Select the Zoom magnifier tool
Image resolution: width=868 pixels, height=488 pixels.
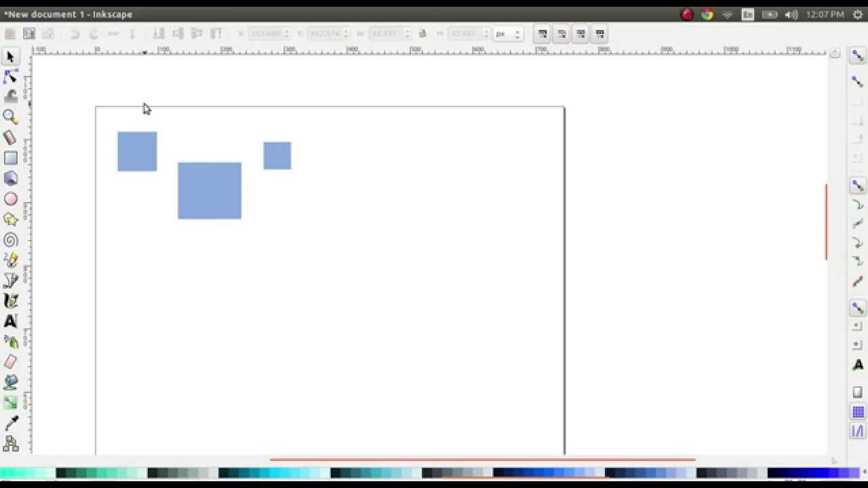(10, 117)
